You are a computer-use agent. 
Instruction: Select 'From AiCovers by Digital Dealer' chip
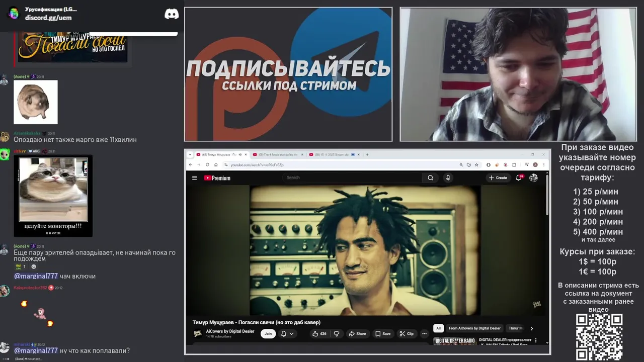474,328
